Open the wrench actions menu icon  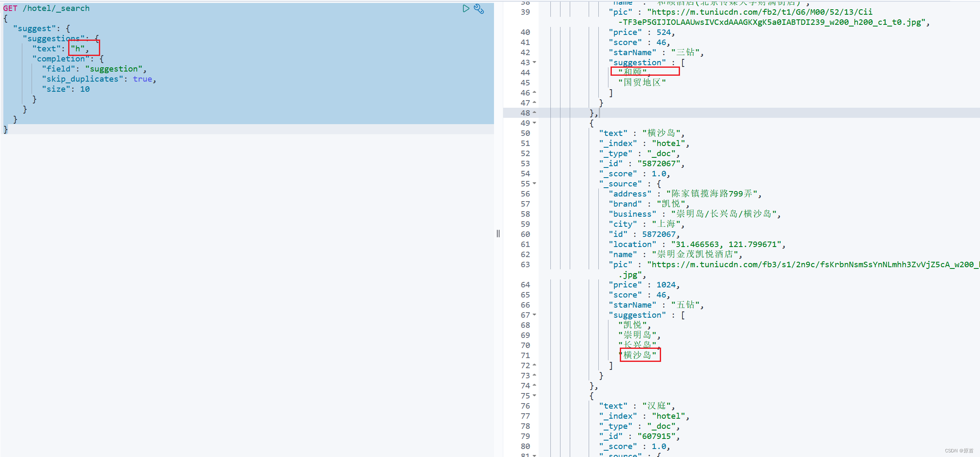[x=479, y=9]
